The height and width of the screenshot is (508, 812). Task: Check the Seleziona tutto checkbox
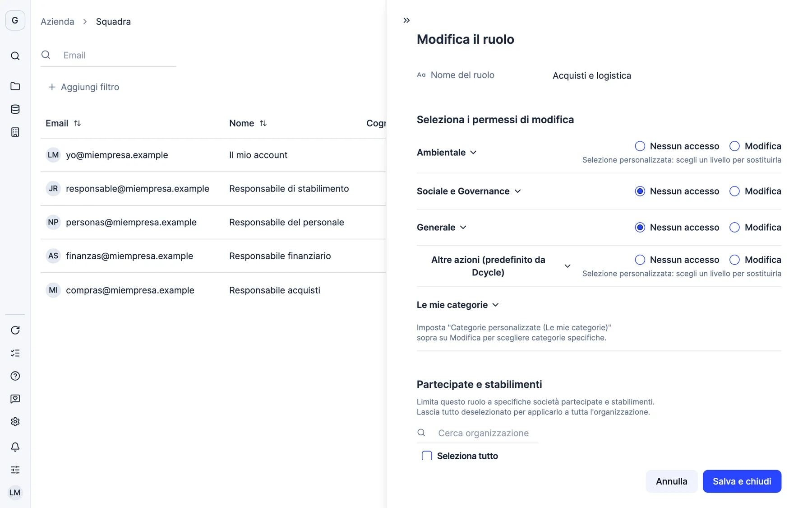[x=427, y=456]
